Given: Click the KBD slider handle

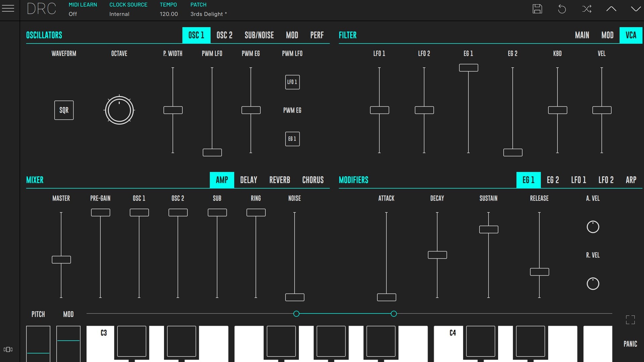Looking at the screenshot, I should (x=557, y=110).
